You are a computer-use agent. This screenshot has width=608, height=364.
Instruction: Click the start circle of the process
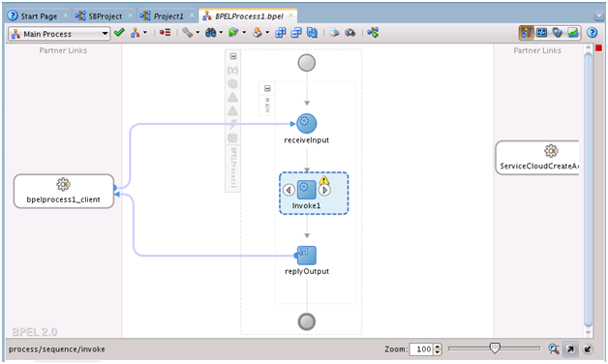coord(306,63)
